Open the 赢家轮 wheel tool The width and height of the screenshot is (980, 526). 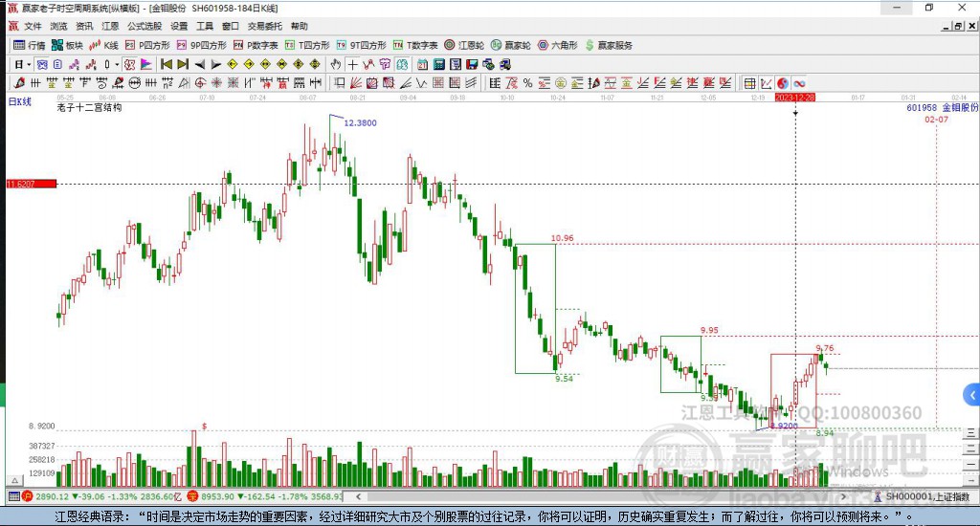coord(511,45)
